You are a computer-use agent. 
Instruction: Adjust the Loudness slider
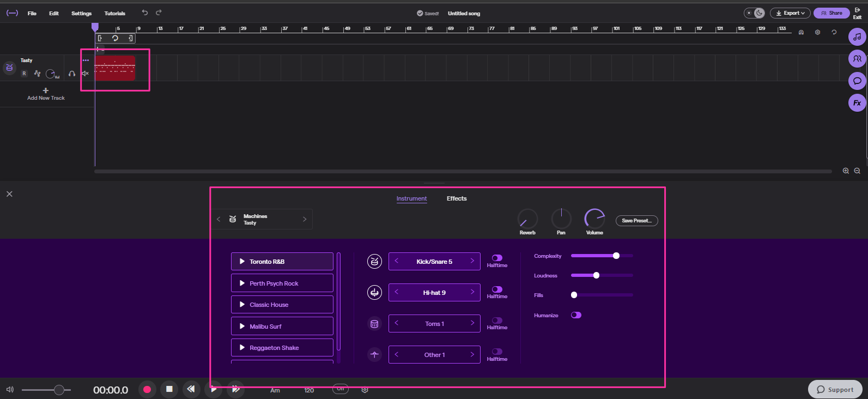click(602, 275)
